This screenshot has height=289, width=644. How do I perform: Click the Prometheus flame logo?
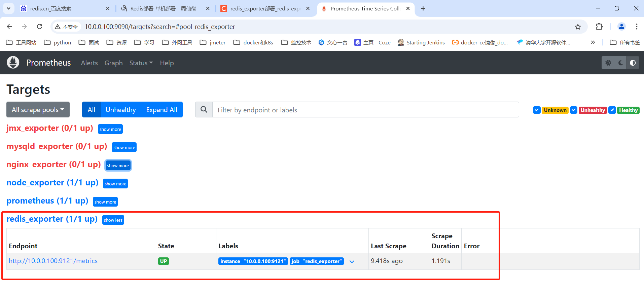click(13, 63)
